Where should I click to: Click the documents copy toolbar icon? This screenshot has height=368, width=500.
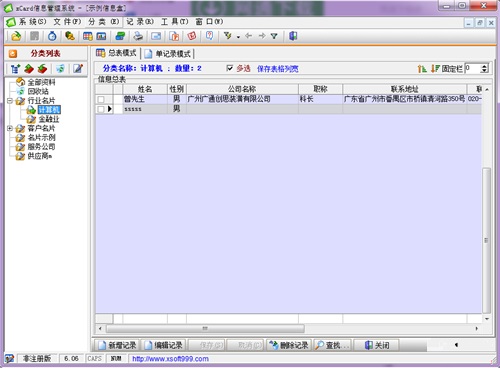click(174, 36)
